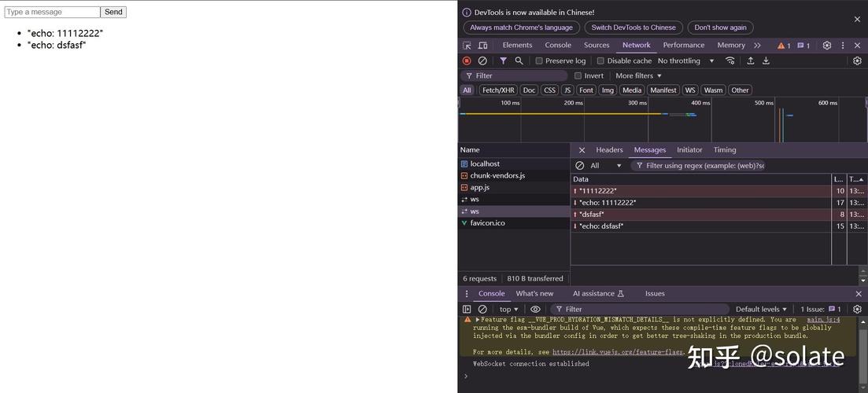The image size is (868, 393).
Task: Show more DevTools tabs chevron
Action: (757, 46)
